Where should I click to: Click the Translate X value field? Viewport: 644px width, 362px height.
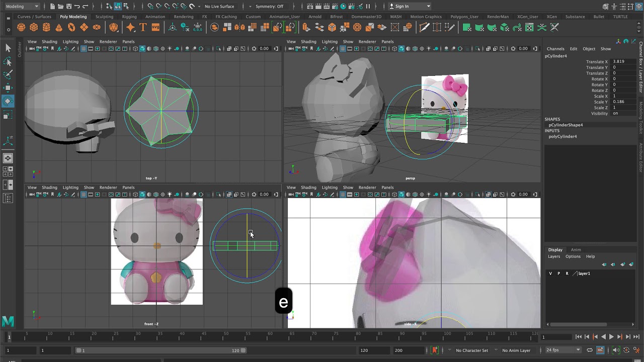point(623,61)
